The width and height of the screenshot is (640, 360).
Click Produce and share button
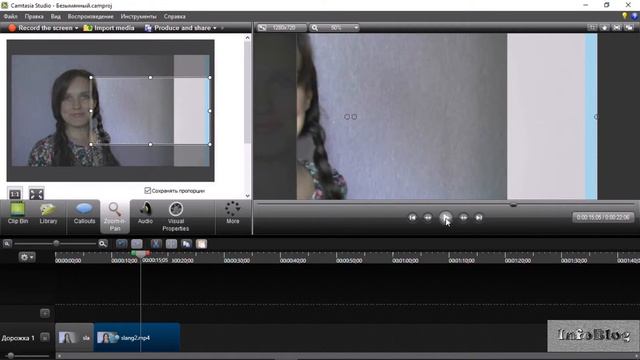[x=178, y=28]
